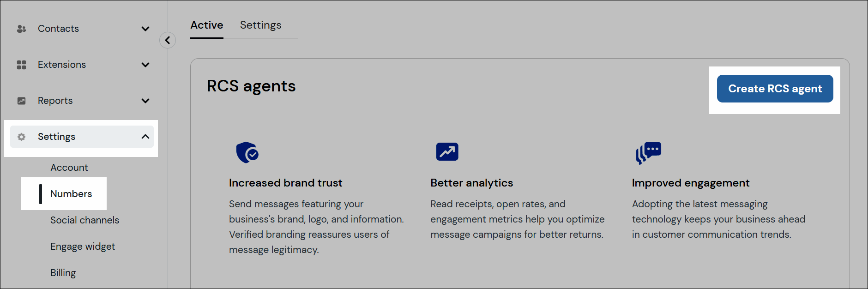Click the Contacts people icon
This screenshot has width=868, height=289.
pos(21,29)
